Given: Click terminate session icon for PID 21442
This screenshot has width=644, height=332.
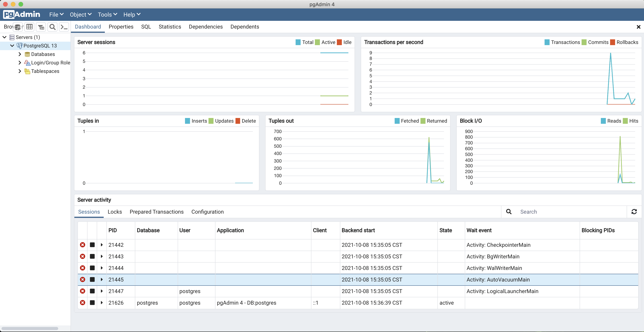Looking at the screenshot, I should pyautogui.click(x=82, y=245).
